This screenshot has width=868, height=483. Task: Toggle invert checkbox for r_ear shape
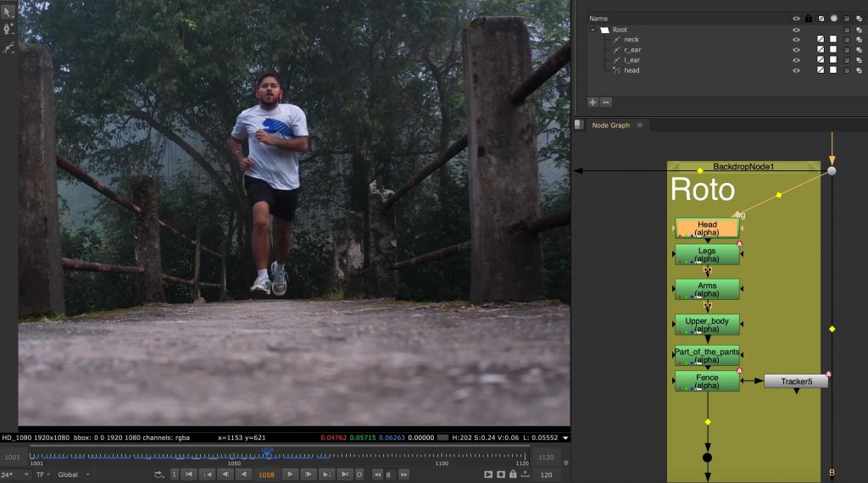[821, 50]
